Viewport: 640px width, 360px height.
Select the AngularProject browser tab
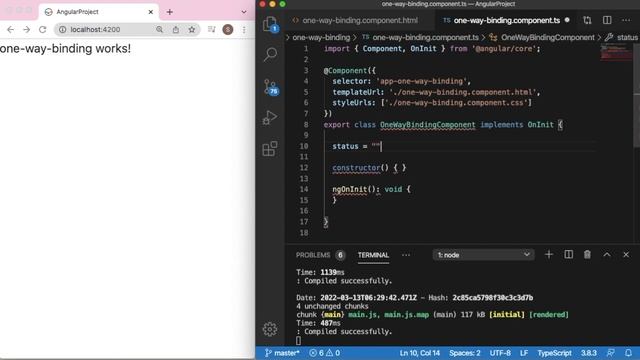click(x=99, y=12)
